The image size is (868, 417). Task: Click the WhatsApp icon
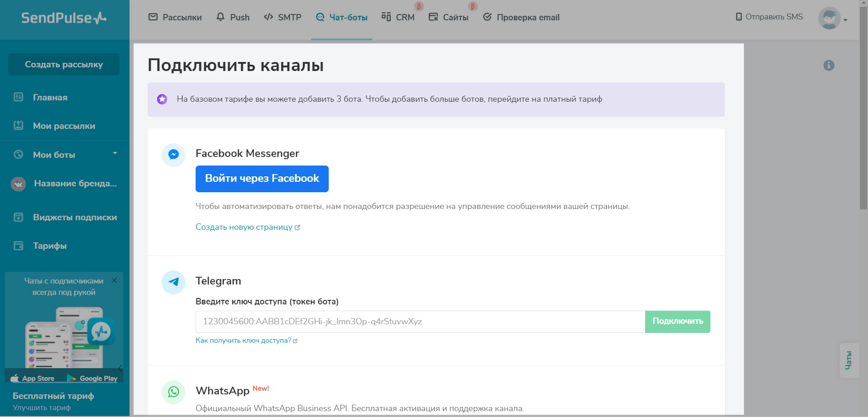173,392
